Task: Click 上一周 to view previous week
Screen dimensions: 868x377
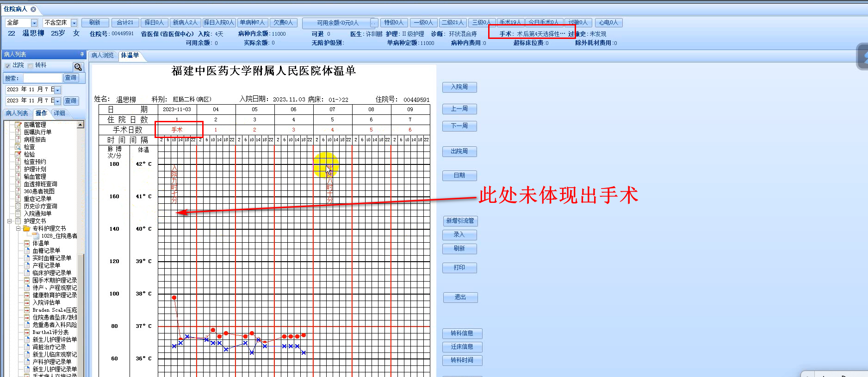Action: click(x=459, y=109)
